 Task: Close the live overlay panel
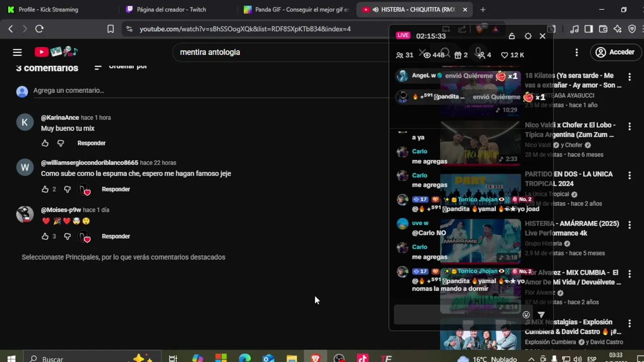click(x=542, y=36)
